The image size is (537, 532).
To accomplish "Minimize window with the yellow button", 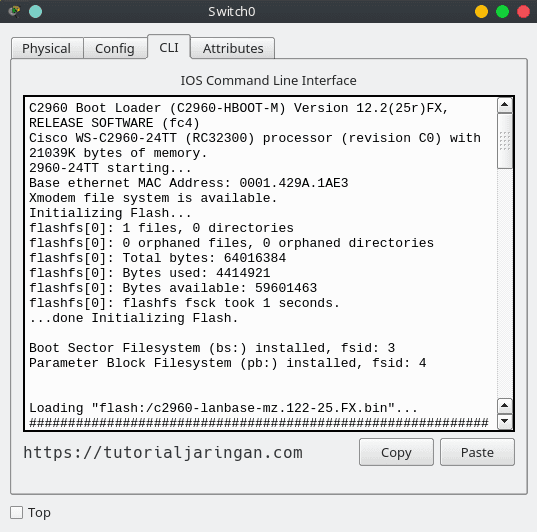I will [481, 12].
